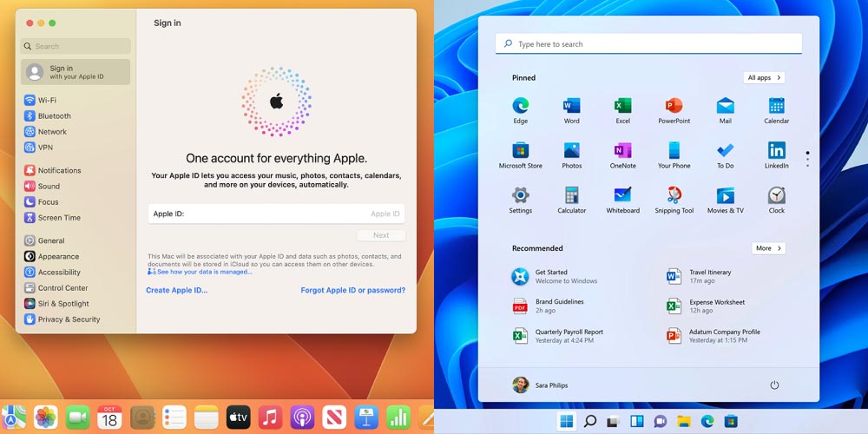Click the Windows Start button on taskbar
The width and height of the screenshot is (868, 434).
[x=566, y=422]
